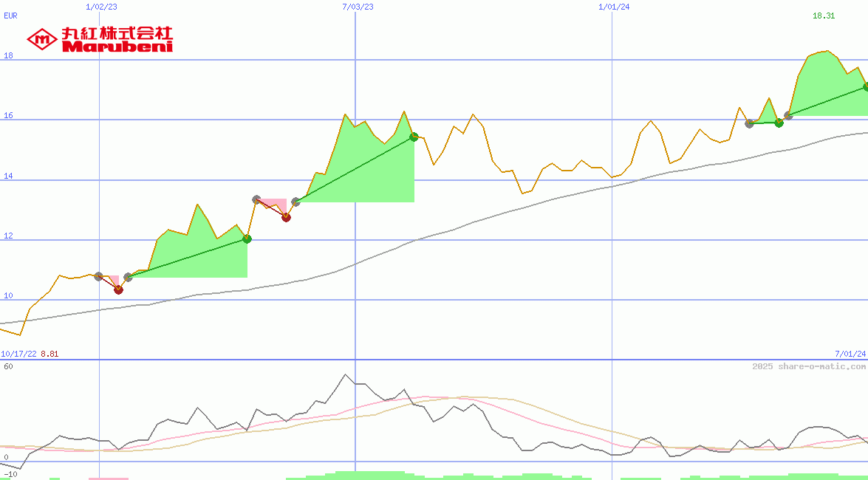
Task: Click the 60 label on the indicator axis
Action: [8, 366]
